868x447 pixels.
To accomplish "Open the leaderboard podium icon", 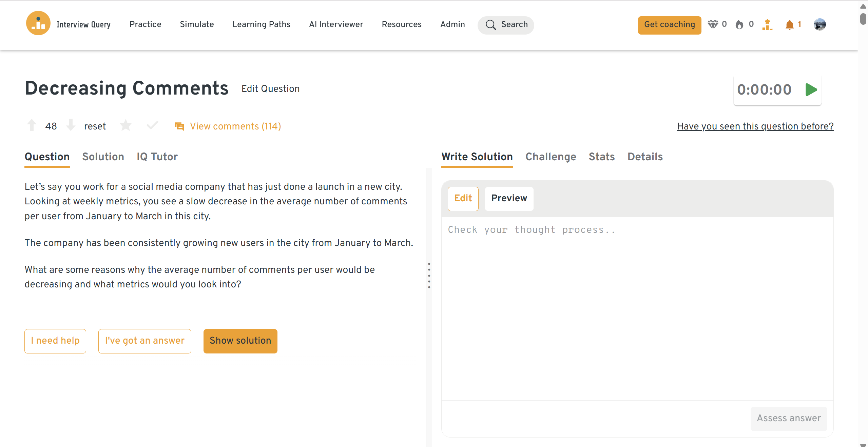I will [x=767, y=24].
